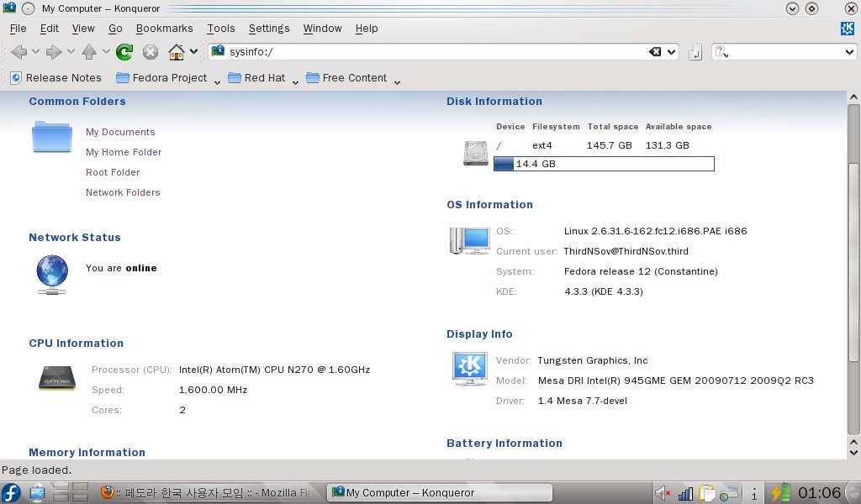Viewport: 861px width, 504px height.
Task: Click inside the search input field
Action: 786,52
